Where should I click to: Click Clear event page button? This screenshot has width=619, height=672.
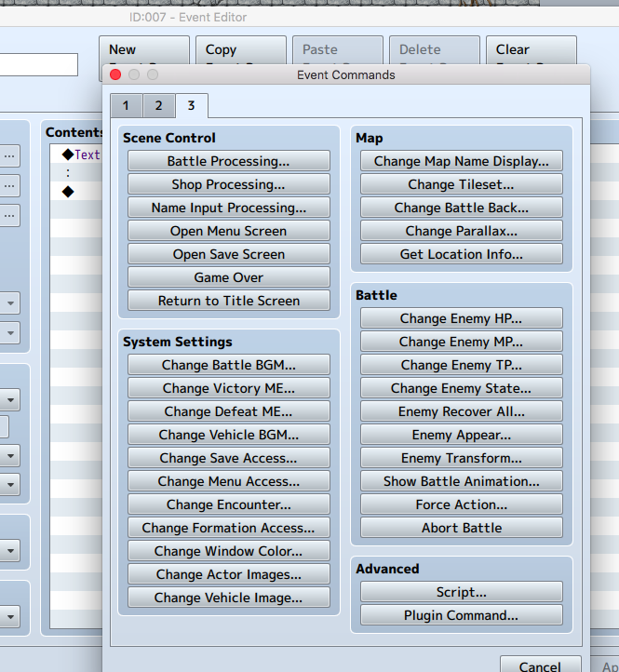pyautogui.click(x=532, y=50)
